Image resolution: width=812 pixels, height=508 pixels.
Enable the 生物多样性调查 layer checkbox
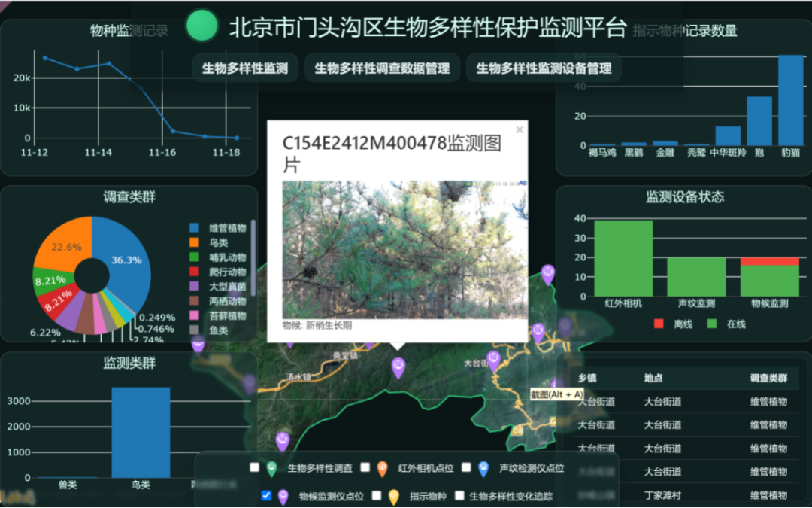click(255, 467)
